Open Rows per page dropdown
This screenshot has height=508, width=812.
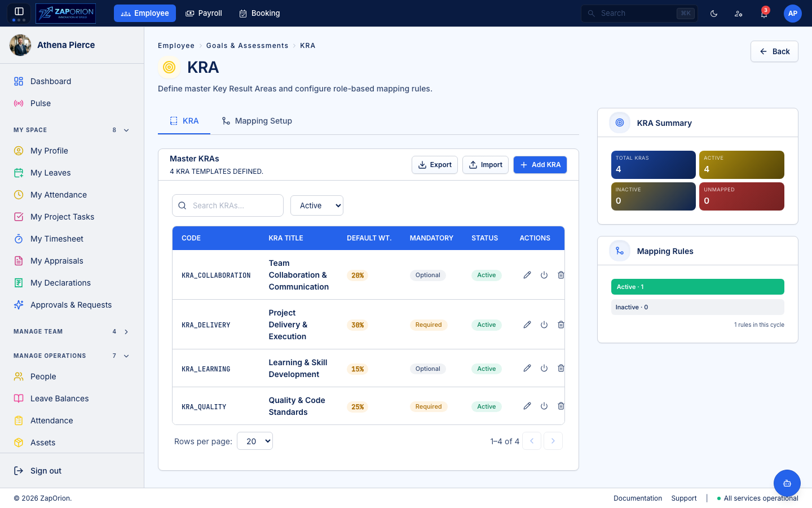(255, 441)
